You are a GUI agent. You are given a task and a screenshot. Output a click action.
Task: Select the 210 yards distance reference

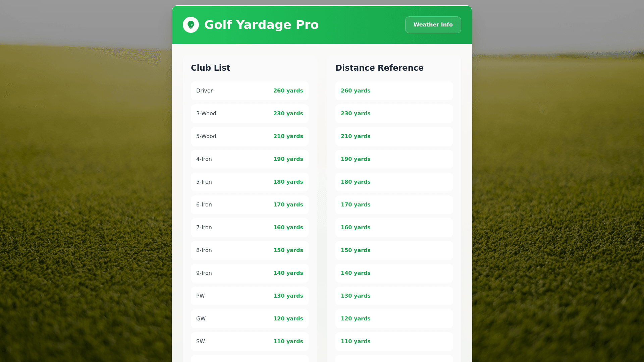394,136
